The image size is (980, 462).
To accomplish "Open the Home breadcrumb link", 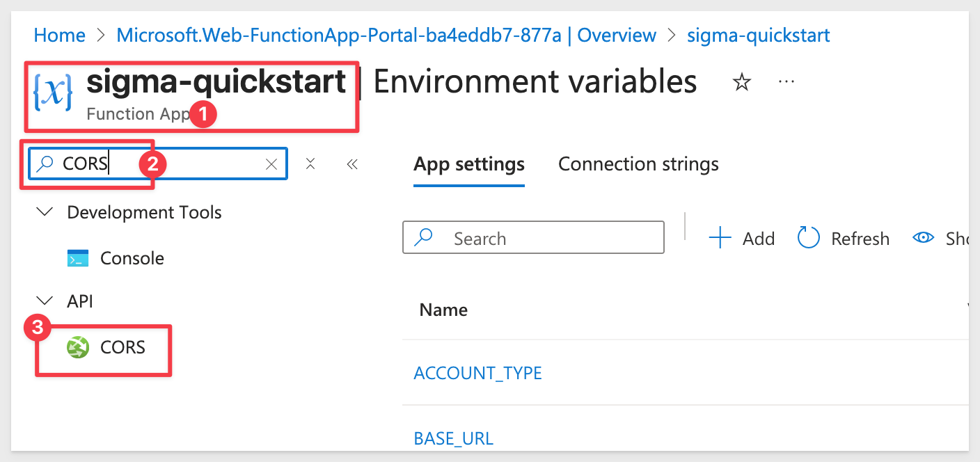I will click(60, 35).
